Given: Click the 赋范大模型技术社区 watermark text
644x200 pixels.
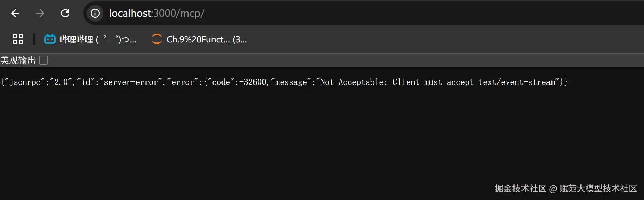Looking at the screenshot, I should click(x=598, y=189).
